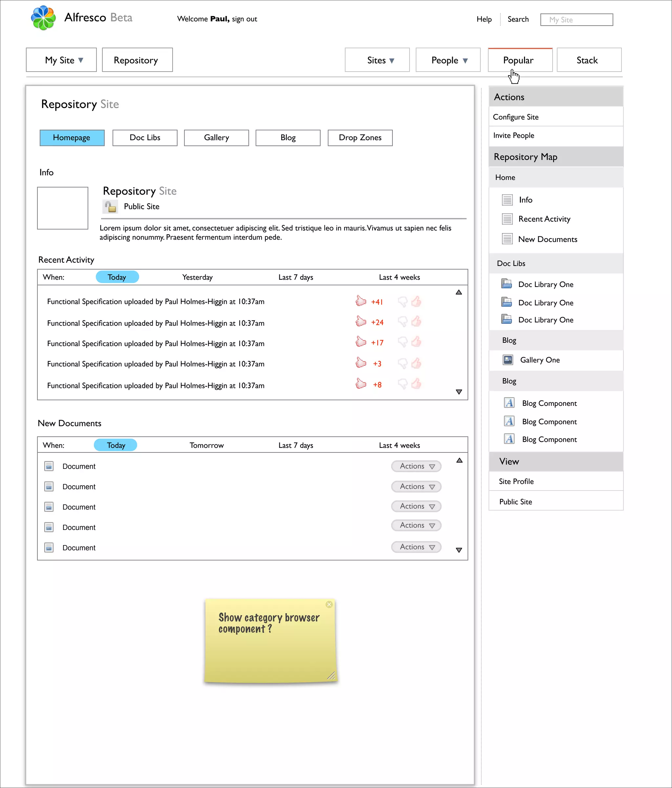Click the Popular navigation button
Image resolution: width=672 pixels, height=788 pixels.
tap(520, 60)
